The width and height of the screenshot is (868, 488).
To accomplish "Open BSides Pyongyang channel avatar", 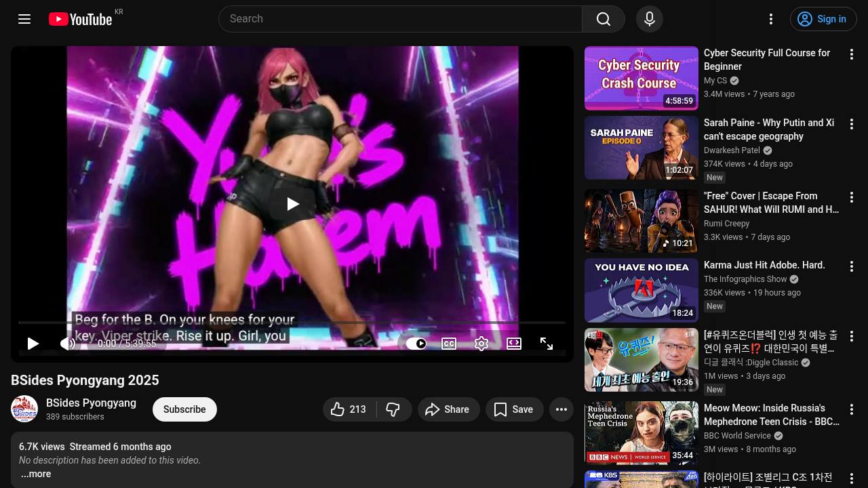I will (x=24, y=409).
